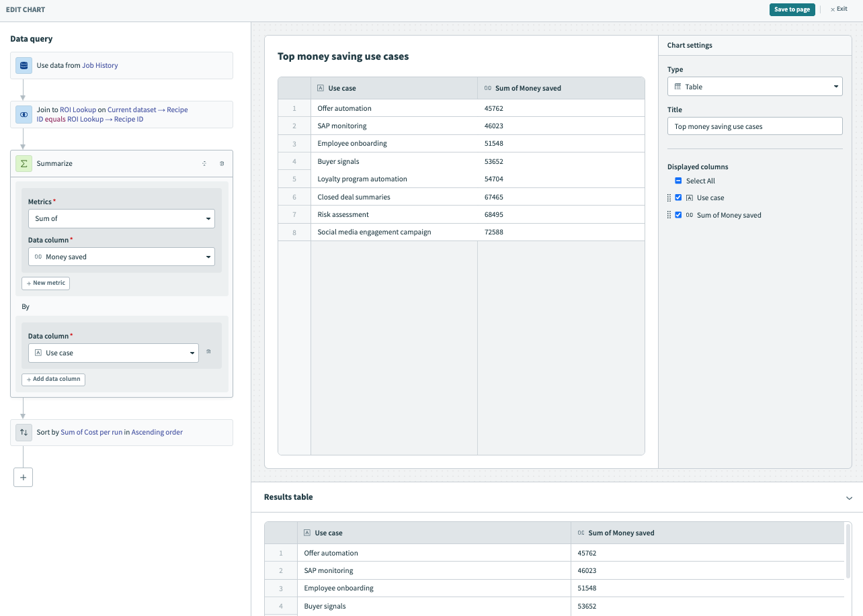
Task: Click the Join step icon
Action: pyautogui.click(x=24, y=114)
